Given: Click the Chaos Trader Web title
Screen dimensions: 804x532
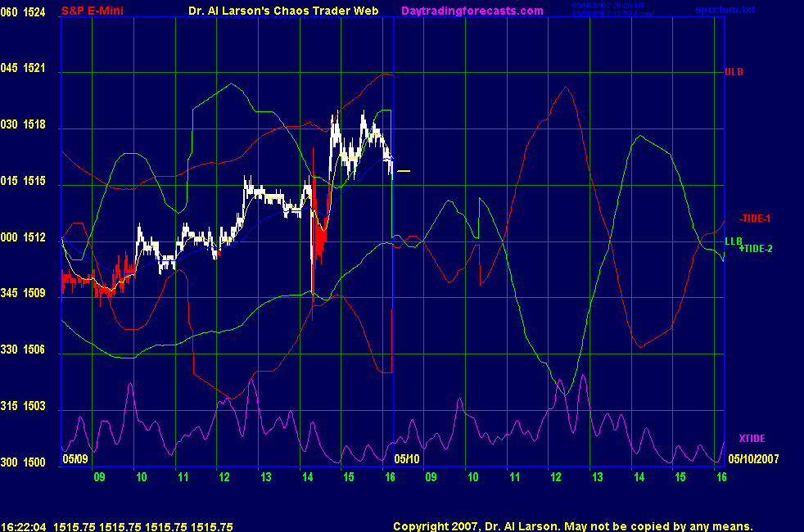Looking at the screenshot, I should [278, 11].
